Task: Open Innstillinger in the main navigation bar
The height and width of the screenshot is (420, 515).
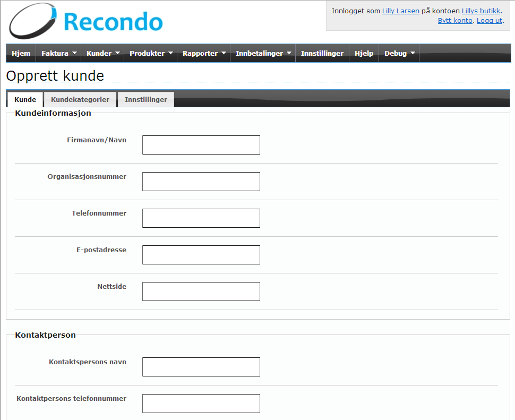Action: 322,54
